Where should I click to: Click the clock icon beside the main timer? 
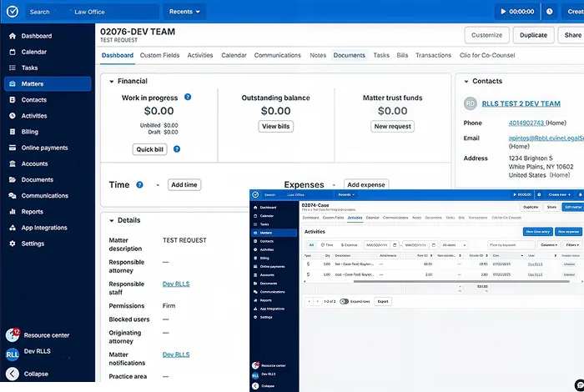point(549,12)
